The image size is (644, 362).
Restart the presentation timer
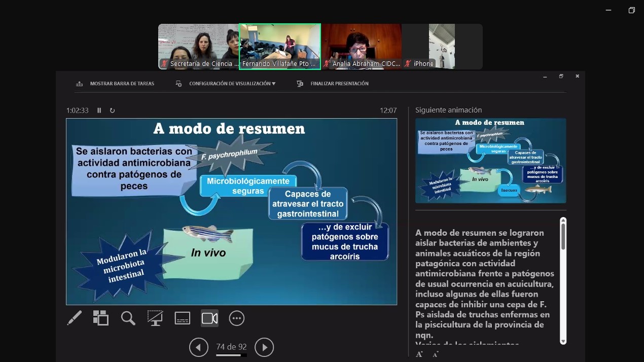[x=112, y=110]
